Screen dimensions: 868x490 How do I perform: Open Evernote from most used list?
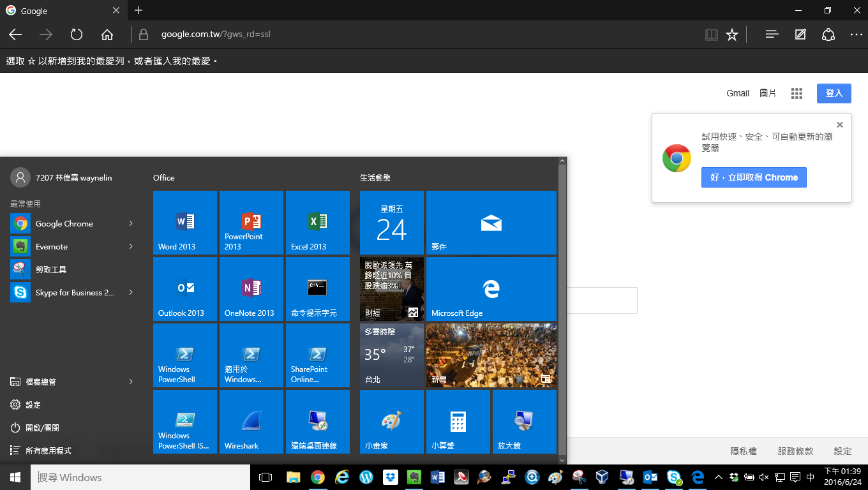coord(64,246)
